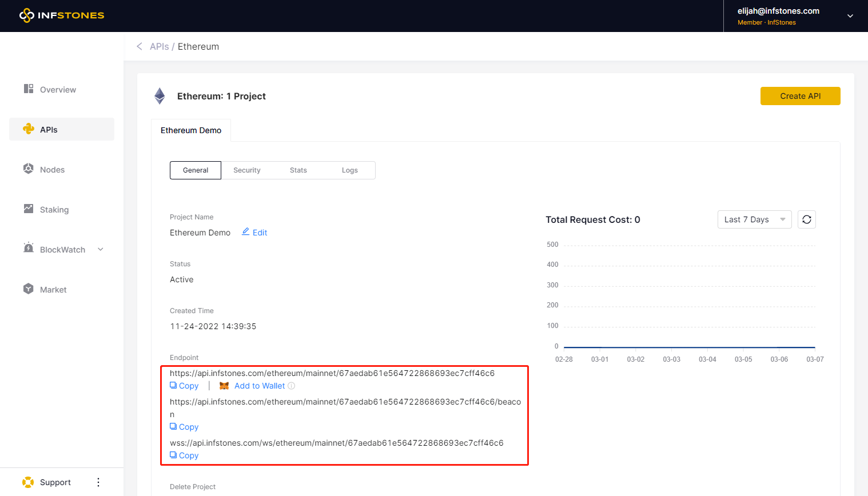
Task: Click the beacon endpoint URL text
Action: 345,408
